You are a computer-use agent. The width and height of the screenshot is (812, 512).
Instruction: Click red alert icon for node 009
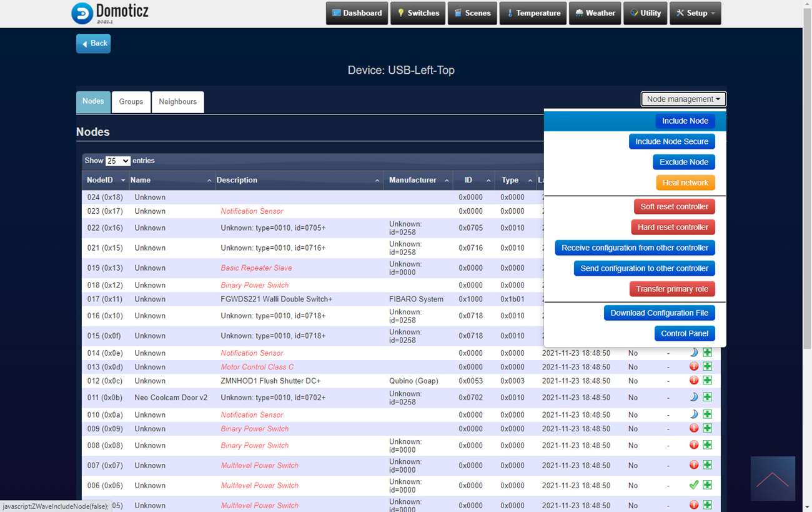(693, 428)
